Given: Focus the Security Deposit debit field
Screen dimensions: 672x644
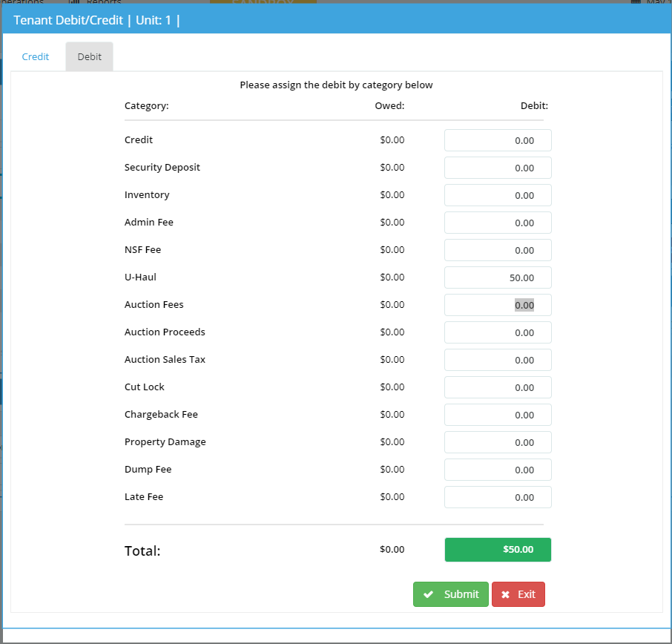Looking at the screenshot, I should 498,168.
